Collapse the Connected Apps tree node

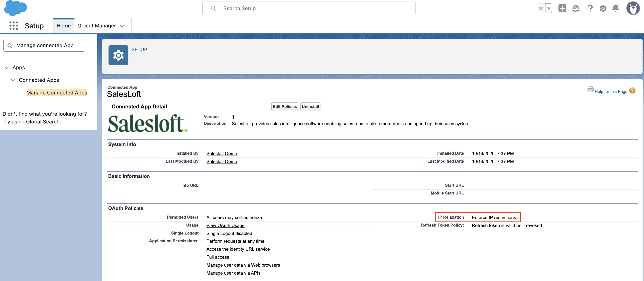[13, 80]
